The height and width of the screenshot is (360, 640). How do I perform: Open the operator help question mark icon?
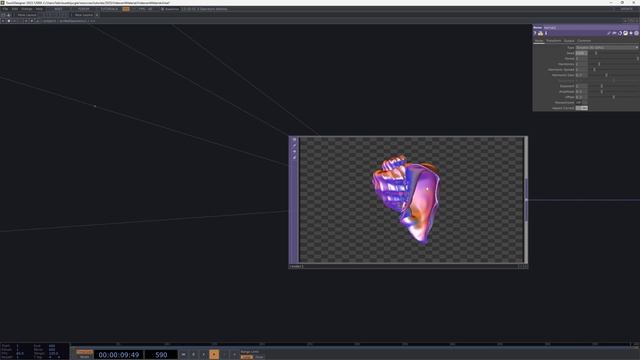click(535, 33)
